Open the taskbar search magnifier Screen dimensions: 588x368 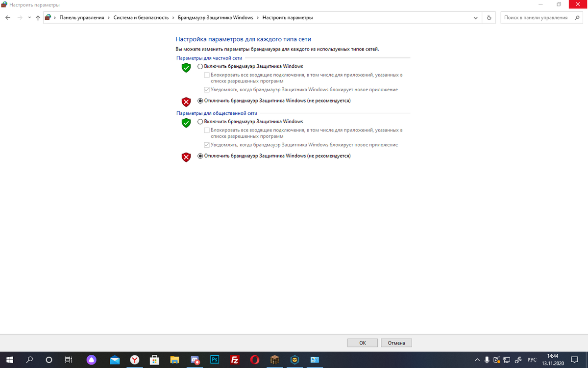[29, 359]
